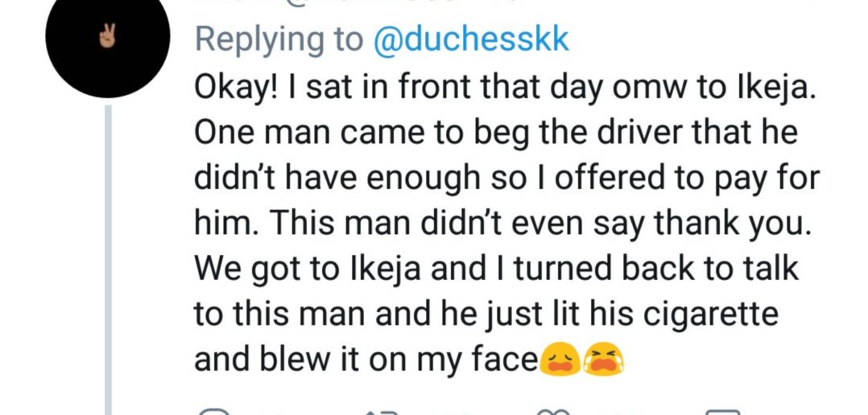This screenshot has height=415, width=868.
Task: Open the tweet by clicking 'Okay! I sat in front'
Action: point(337,87)
